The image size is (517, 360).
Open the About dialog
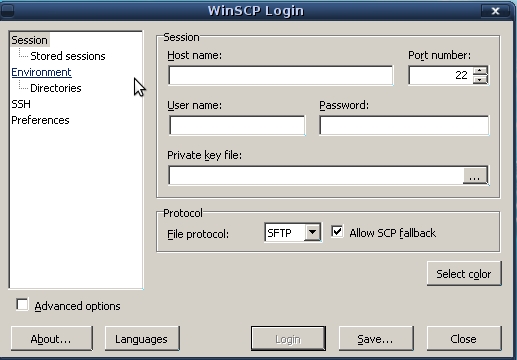click(x=51, y=339)
